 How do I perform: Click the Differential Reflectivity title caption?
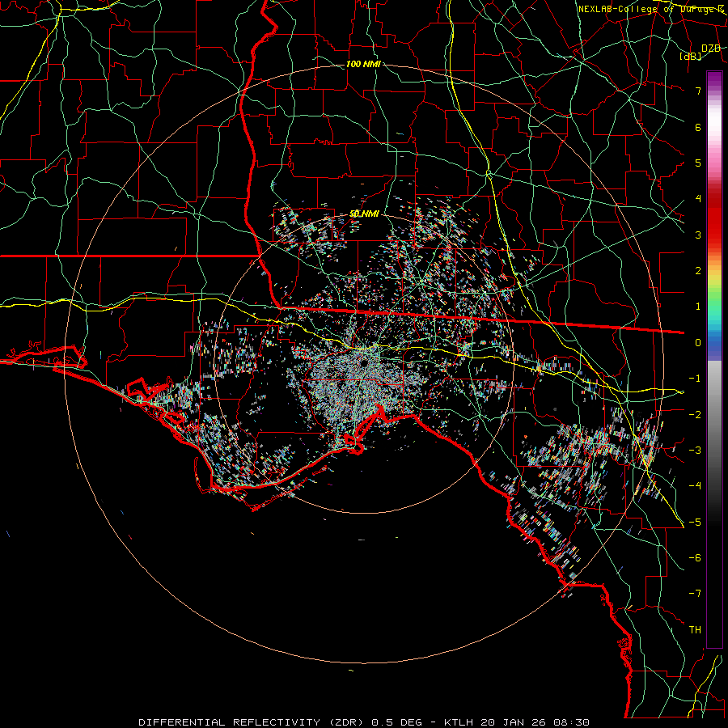pyautogui.click(x=365, y=722)
